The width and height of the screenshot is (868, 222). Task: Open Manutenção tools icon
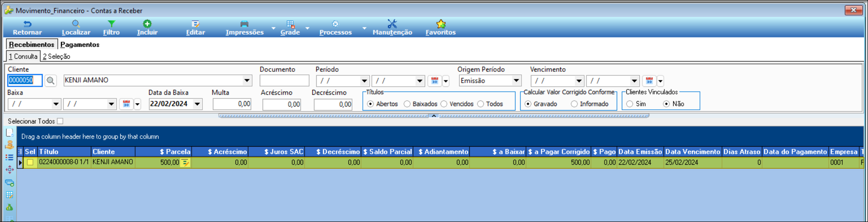point(392,24)
